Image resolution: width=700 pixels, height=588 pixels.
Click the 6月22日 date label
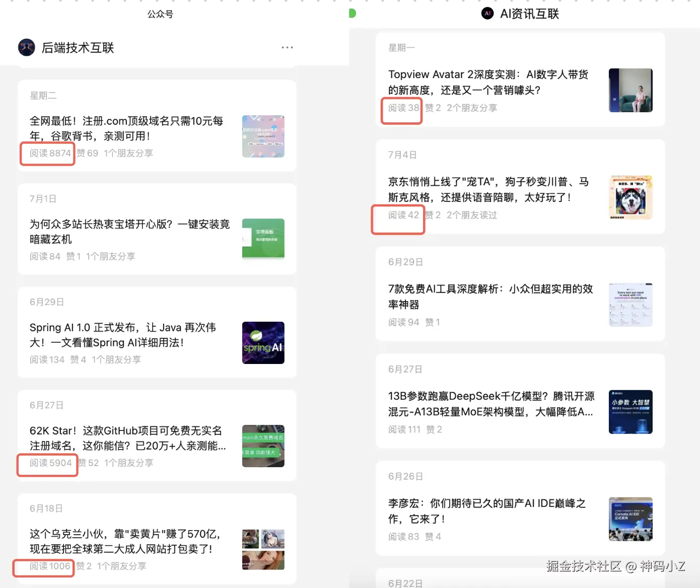click(405, 583)
